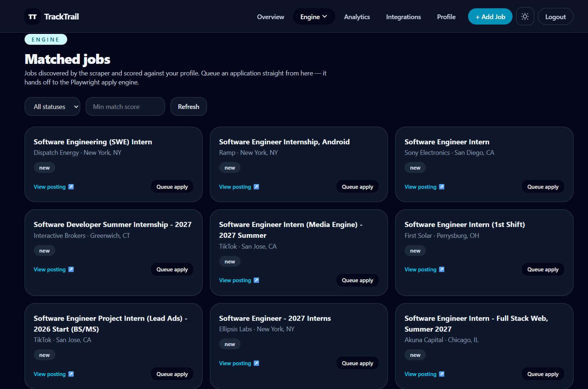Toggle the light/dark theme sun icon
The height and width of the screenshot is (389, 588).
tap(525, 17)
